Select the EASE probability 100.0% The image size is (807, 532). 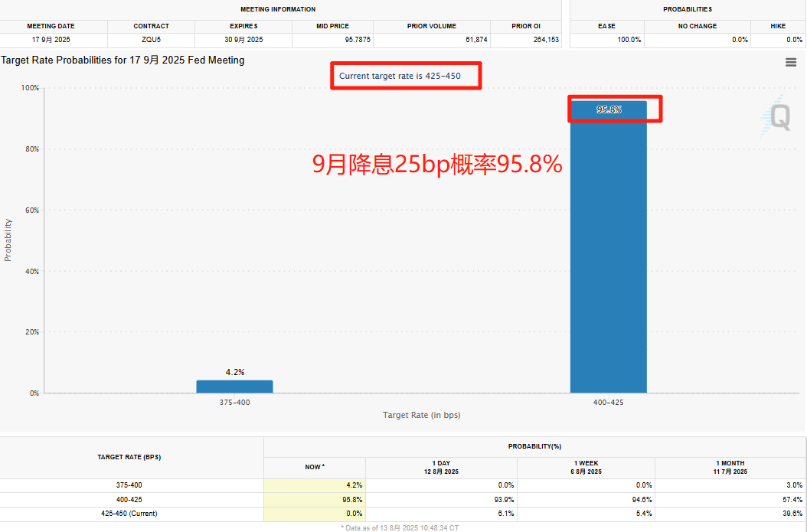(629, 40)
